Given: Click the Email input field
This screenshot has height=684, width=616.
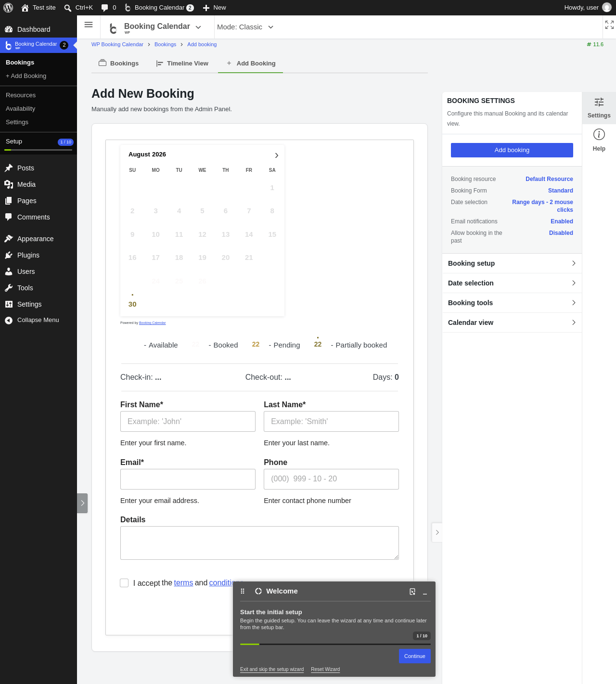Looking at the screenshot, I should 188,479.
